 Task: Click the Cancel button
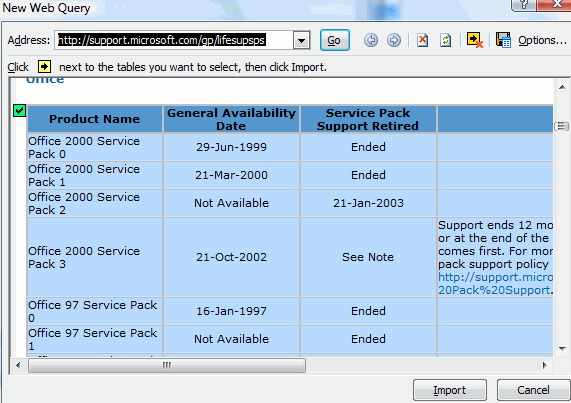[533, 390]
